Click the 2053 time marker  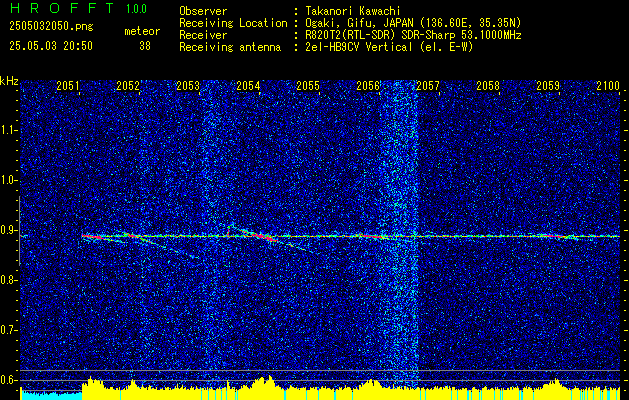pos(188,85)
